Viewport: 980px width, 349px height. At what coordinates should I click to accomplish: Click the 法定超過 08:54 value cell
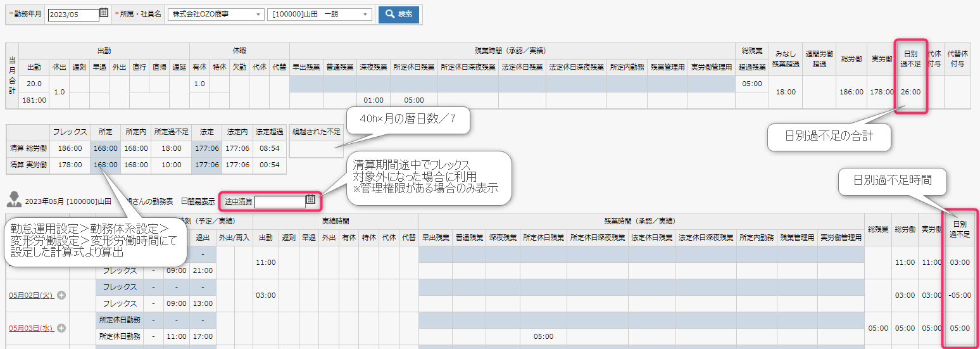coord(269,148)
